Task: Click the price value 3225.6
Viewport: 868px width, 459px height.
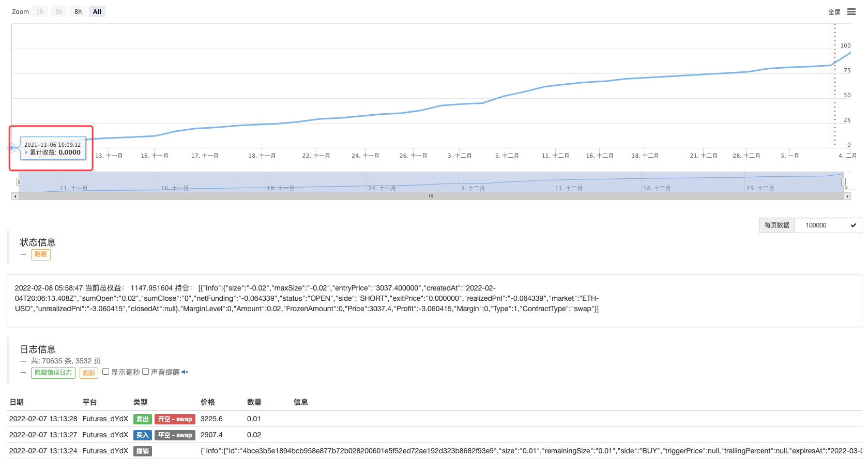Action: (x=211, y=419)
